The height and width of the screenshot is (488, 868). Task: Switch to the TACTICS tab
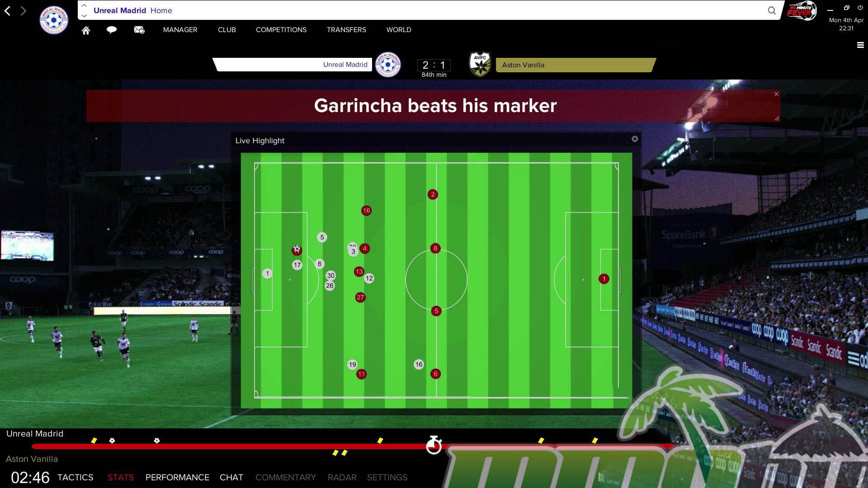point(75,478)
